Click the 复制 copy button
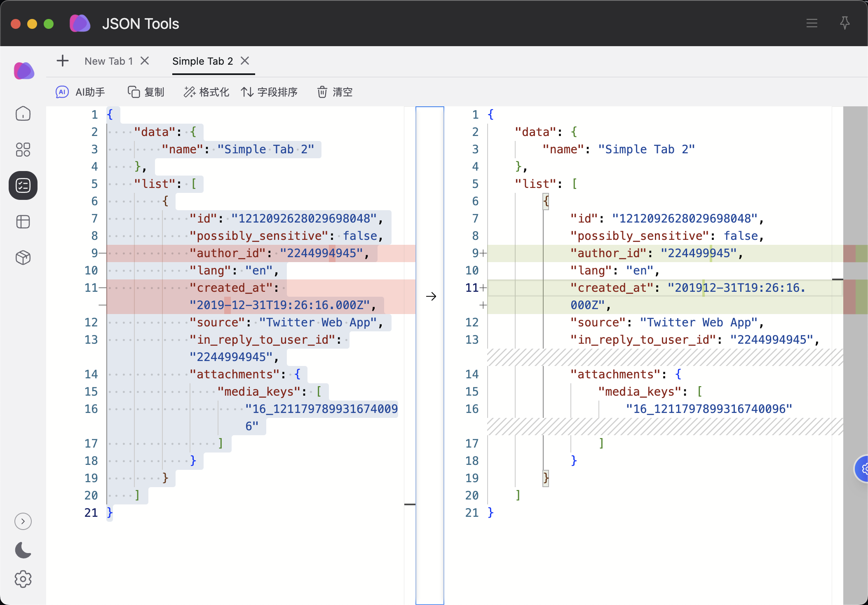This screenshot has height=605, width=868. click(x=146, y=92)
